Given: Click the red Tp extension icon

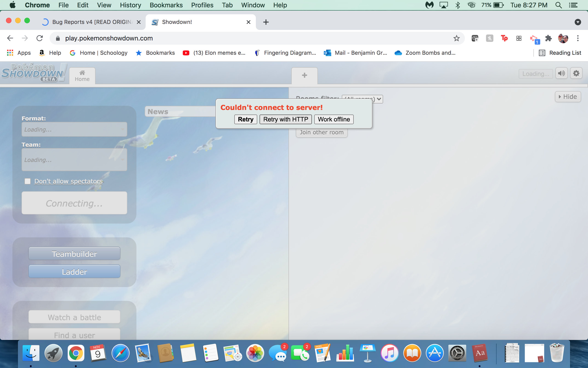Looking at the screenshot, I should point(504,38).
